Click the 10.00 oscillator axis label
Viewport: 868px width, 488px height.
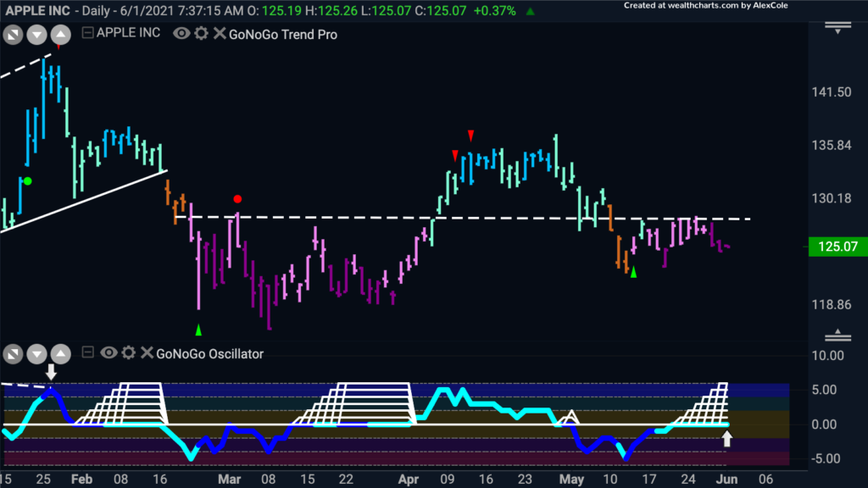pos(827,356)
